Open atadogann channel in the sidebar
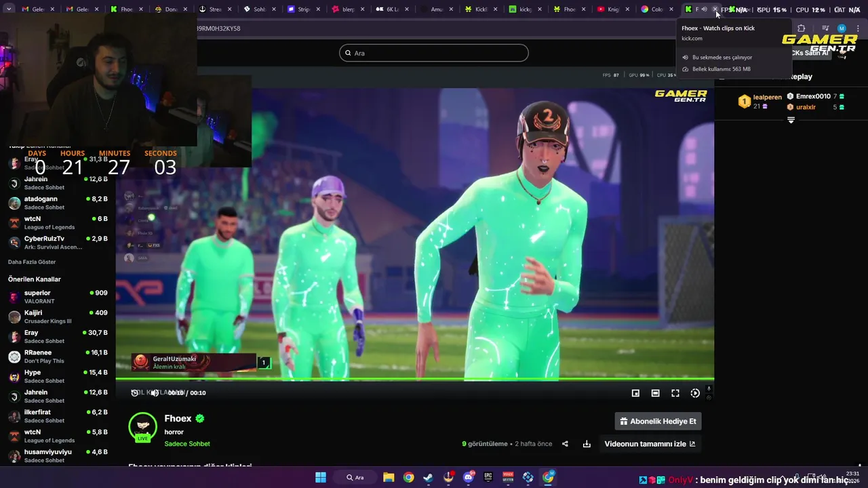 58,203
